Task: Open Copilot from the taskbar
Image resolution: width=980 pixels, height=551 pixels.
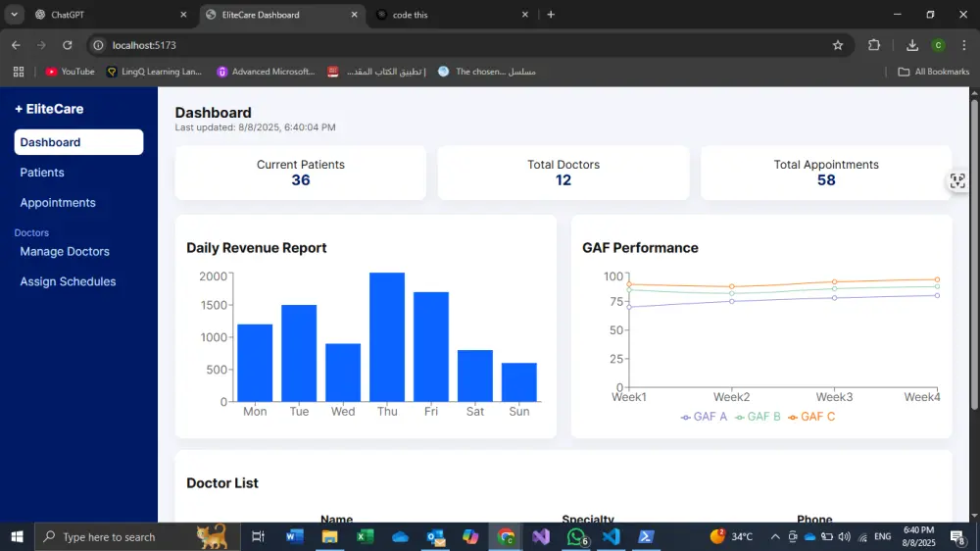Action: pyautogui.click(x=470, y=536)
